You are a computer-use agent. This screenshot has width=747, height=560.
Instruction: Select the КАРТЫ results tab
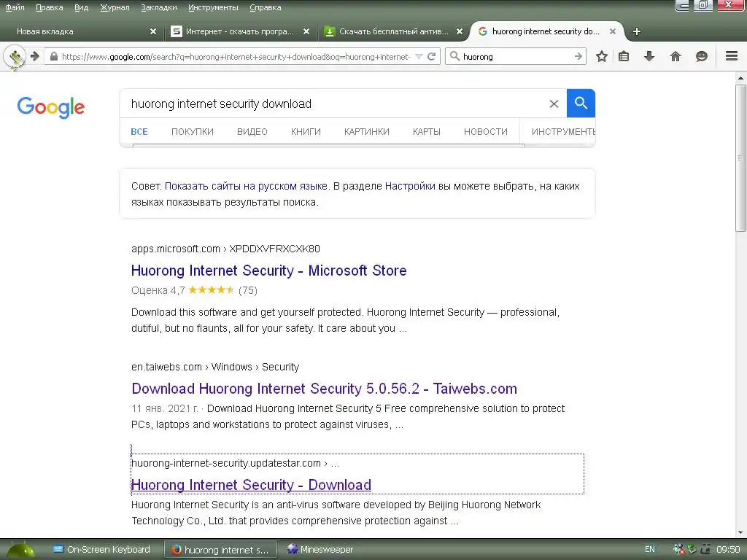426,132
